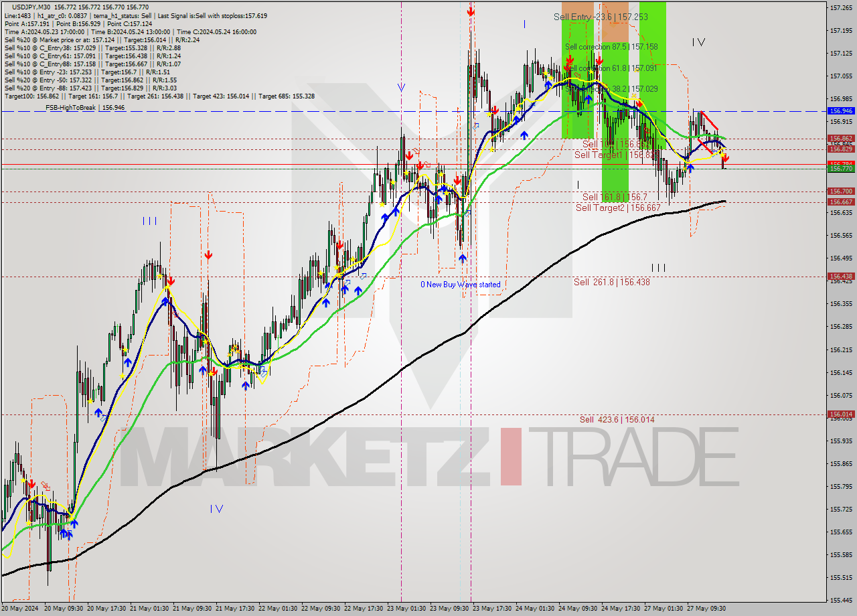857x616 pixels.
Task: Click the 'Sell %10 @ C_Entry61: 157.091' row
Action: [92, 56]
